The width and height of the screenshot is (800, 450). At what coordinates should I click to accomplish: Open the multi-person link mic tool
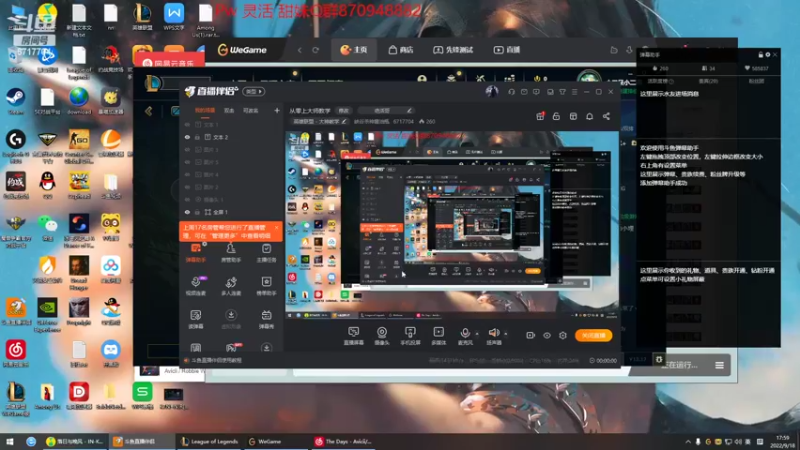click(231, 286)
